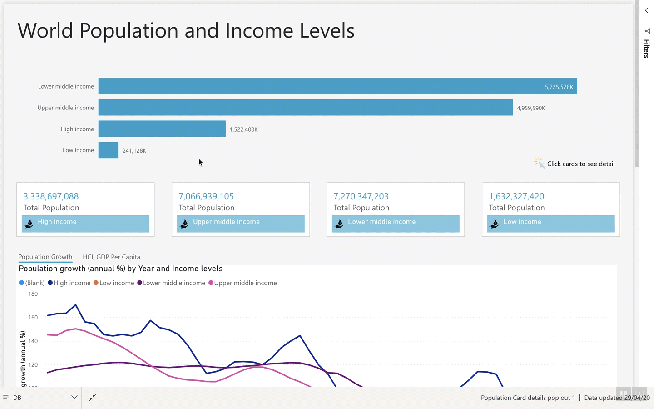The width and height of the screenshot is (654, 409).
Task: Click the 1,632,327,420 population value
Action: click(516, 196)
